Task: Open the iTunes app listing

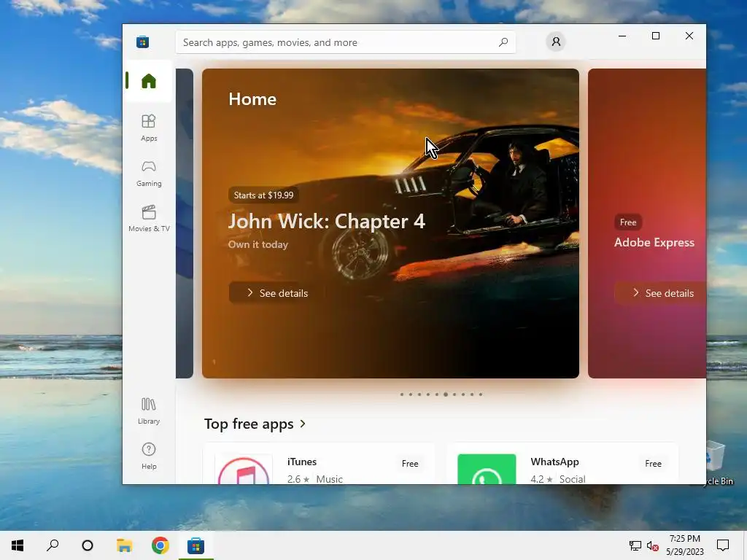Action: (319, 464)
